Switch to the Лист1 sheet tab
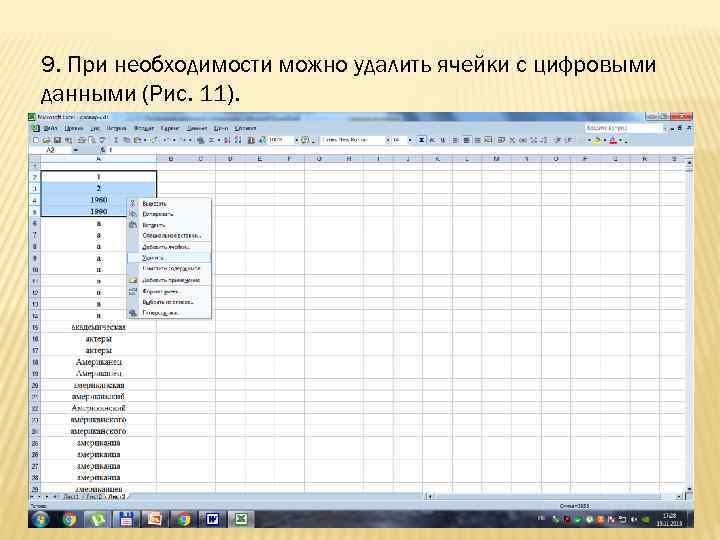The height and width of the screenshot is (540, 720). [71, 497]
